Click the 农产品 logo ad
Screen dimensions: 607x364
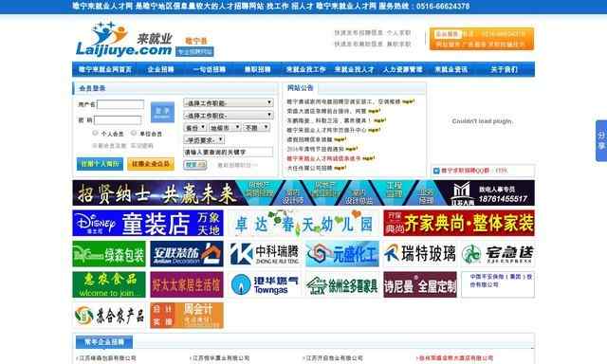pos(109,316)
